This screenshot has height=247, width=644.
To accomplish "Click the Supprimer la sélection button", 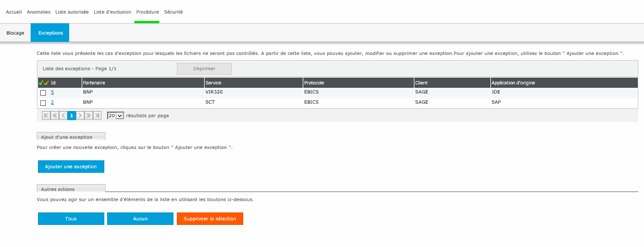I will pos(210,219).
